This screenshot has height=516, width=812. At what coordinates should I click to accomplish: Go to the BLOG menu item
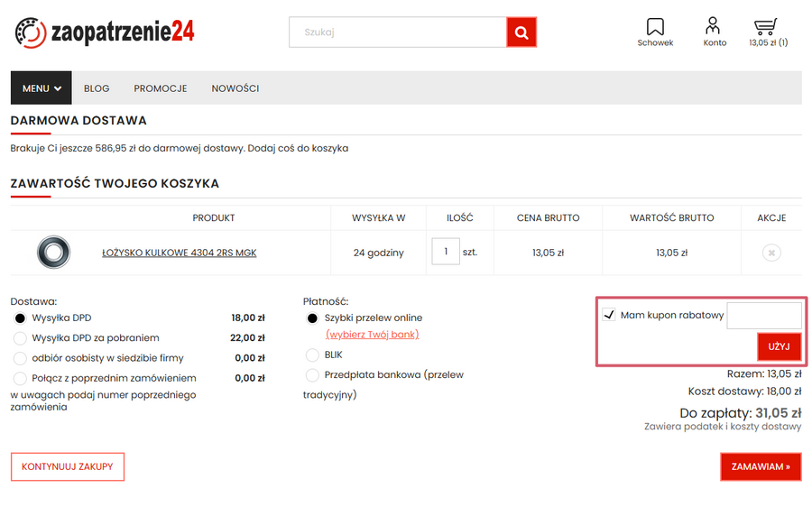click(97, 88)
